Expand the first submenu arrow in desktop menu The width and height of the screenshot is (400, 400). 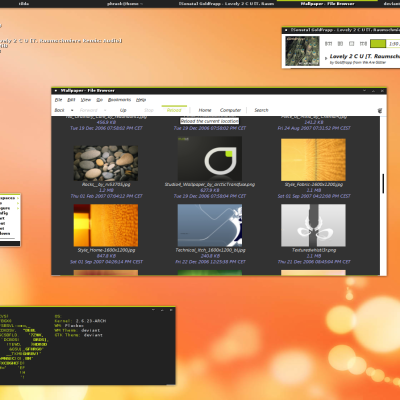click(x=18, y=198)
